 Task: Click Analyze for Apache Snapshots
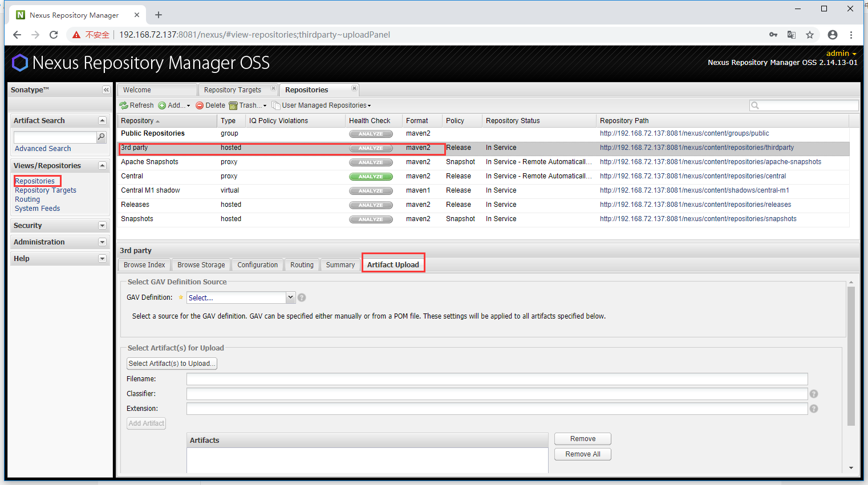point(371,162)
